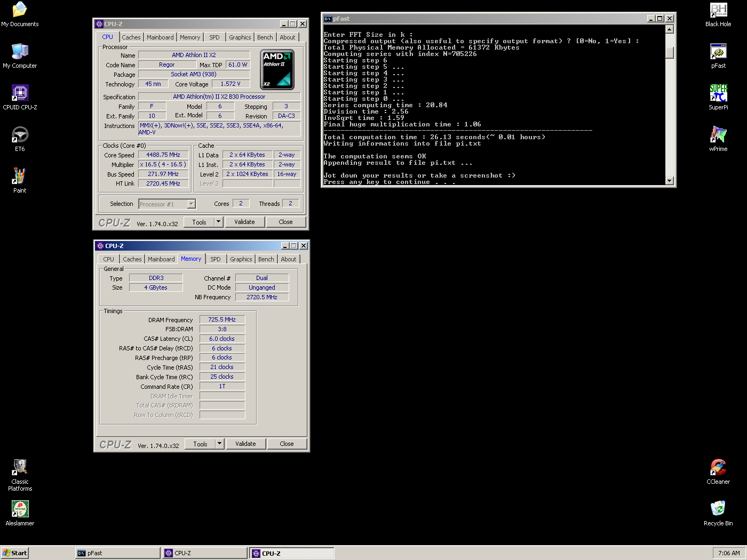Open Tools dropdown arrow in lower CPU-Z
Screen dimensions: 747x560
(x=219, y=444)
